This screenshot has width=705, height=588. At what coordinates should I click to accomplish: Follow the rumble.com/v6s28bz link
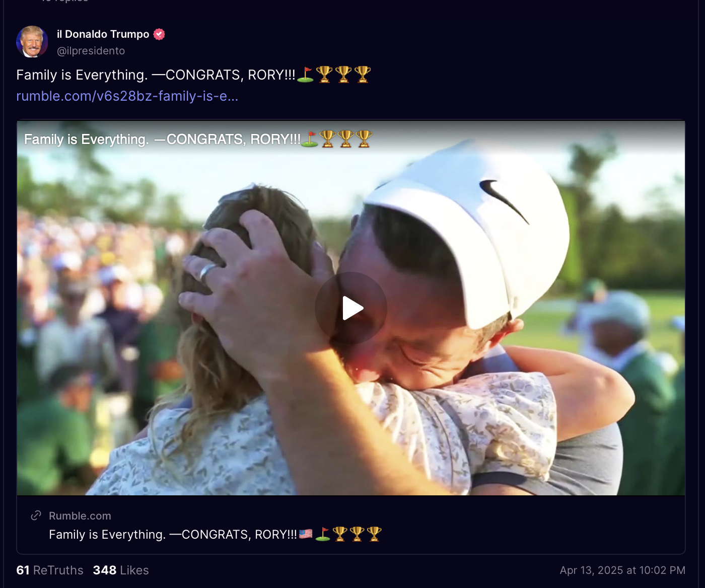pyautogui.click(x=127, y=96)
